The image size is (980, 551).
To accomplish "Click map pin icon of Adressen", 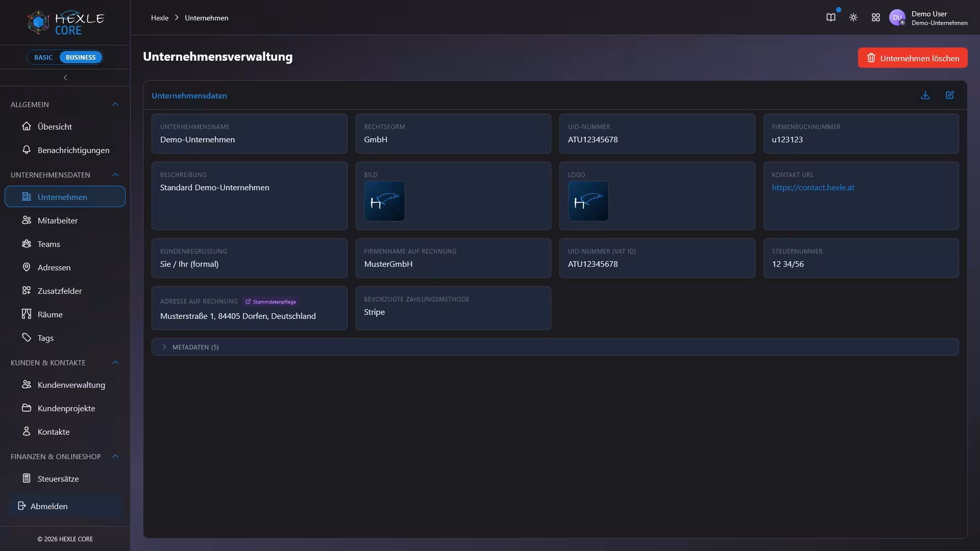I will 27,267.
